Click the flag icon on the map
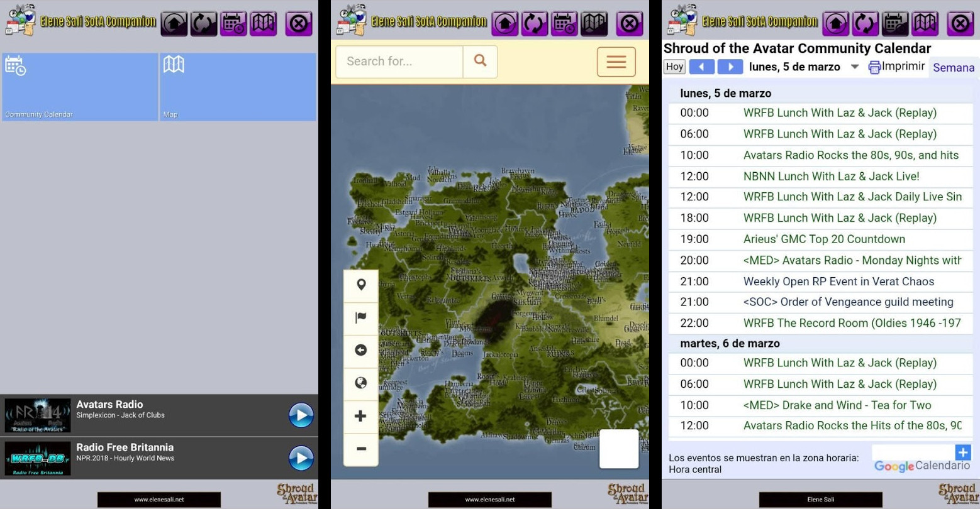This screenshot has width=980, height=509. click(361, 317)
